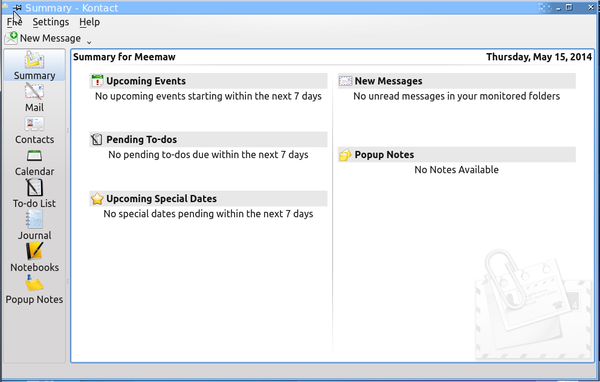Open the Journal component in sidebar
The width and height of the screenshot is (600, 382).
34,226
